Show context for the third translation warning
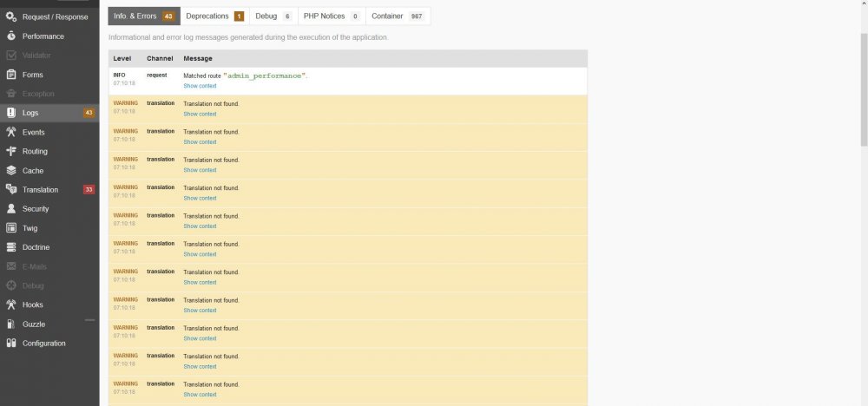This screenshot has width=868, height=406. (200, 170)
